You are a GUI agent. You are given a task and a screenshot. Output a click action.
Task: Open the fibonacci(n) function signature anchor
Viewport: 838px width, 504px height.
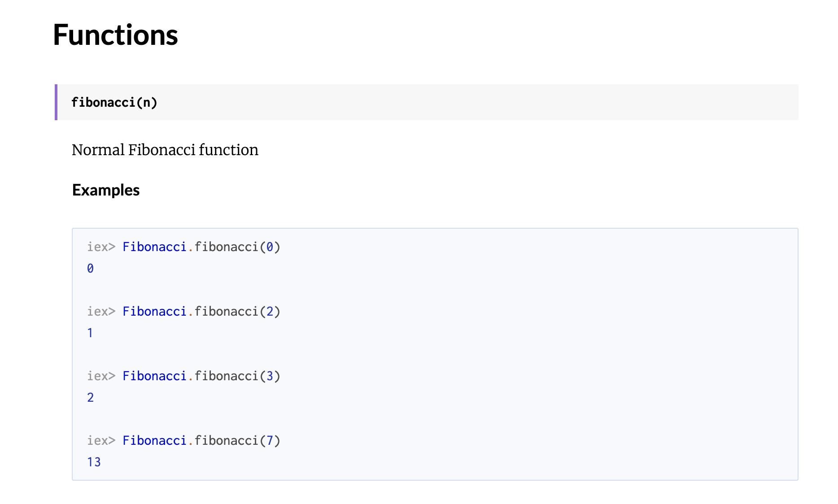point(114,103)
